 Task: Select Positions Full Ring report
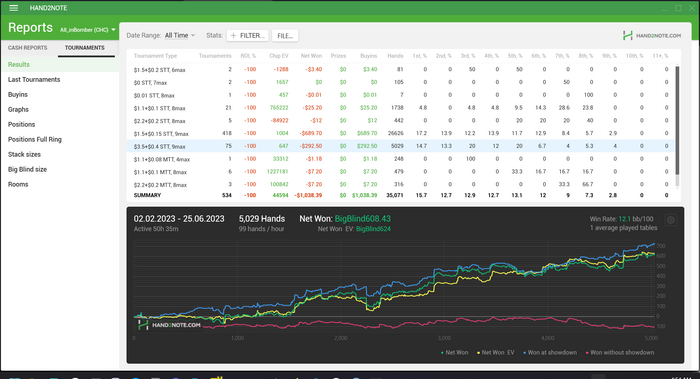coord(35,139)
